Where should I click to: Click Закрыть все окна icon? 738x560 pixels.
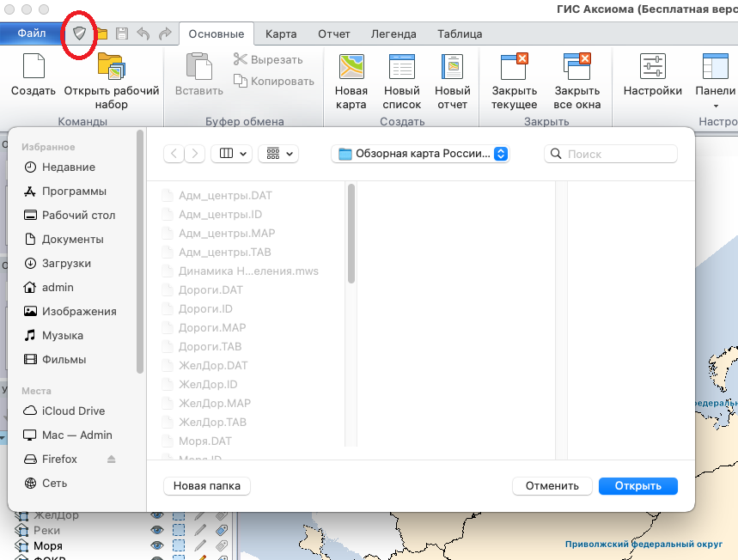(x=576, y=67)
